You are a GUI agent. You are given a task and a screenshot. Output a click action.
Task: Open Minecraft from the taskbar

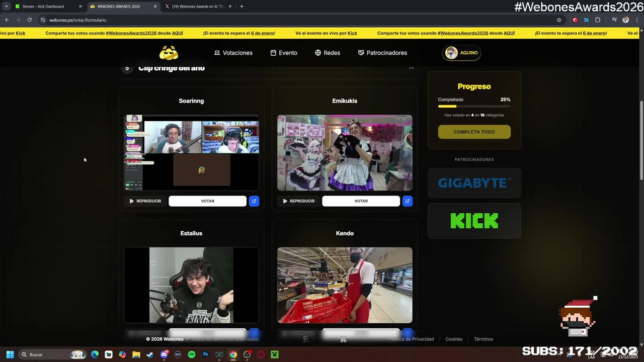point(275,354)
